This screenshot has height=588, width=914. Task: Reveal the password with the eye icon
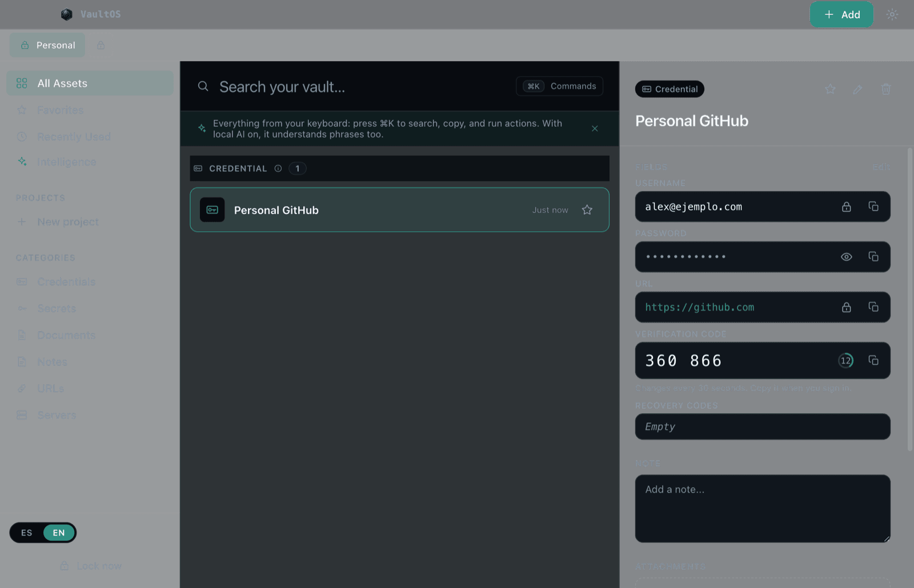[847, 257]
